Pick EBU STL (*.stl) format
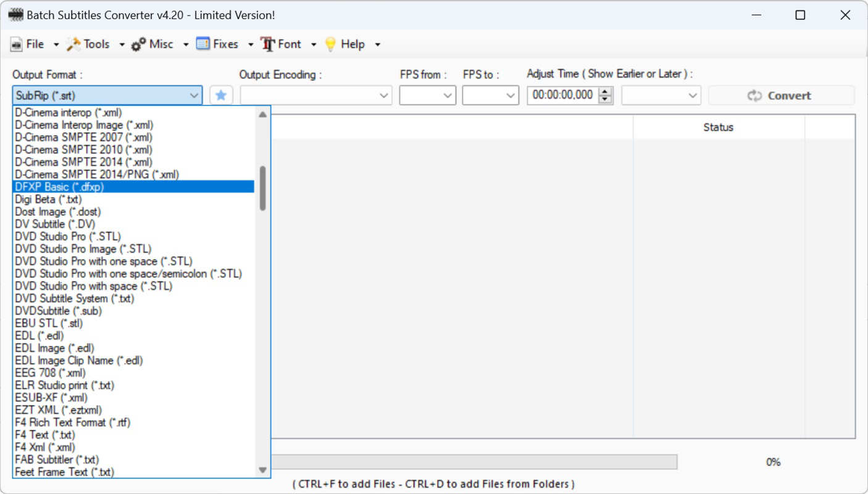The width and height of the screenshot is (868, 494). [133, 324]
